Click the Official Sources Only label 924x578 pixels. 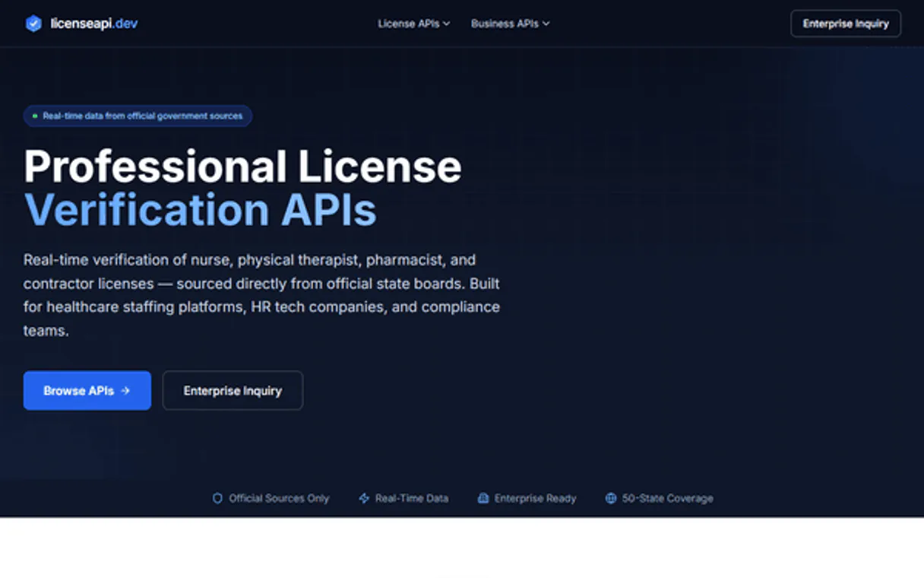pos(279,498)
